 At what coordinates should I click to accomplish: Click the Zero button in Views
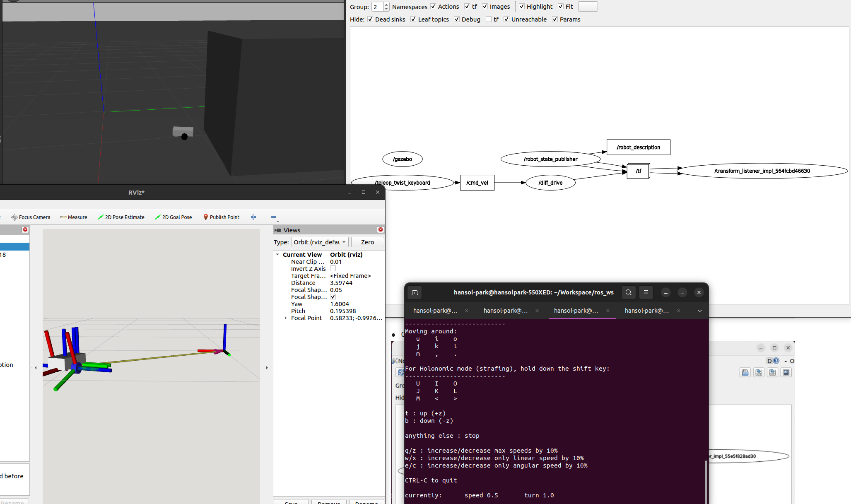point(368,242)
